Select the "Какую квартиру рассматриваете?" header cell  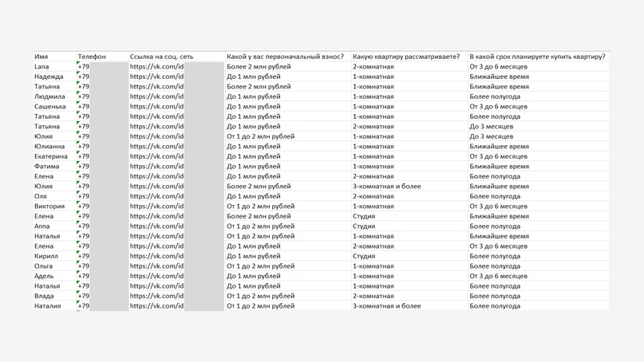406,57
